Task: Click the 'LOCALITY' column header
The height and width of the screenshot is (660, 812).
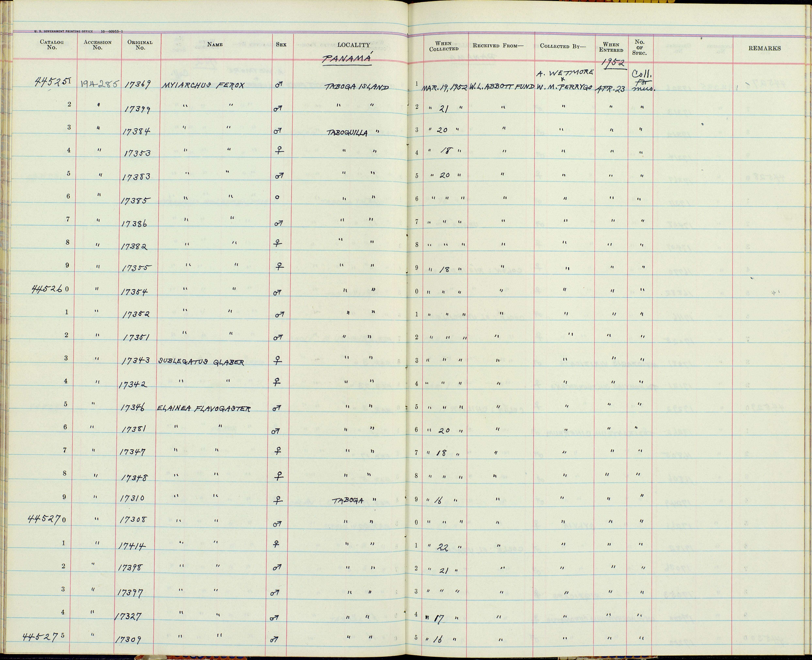Action: point(354,45)
